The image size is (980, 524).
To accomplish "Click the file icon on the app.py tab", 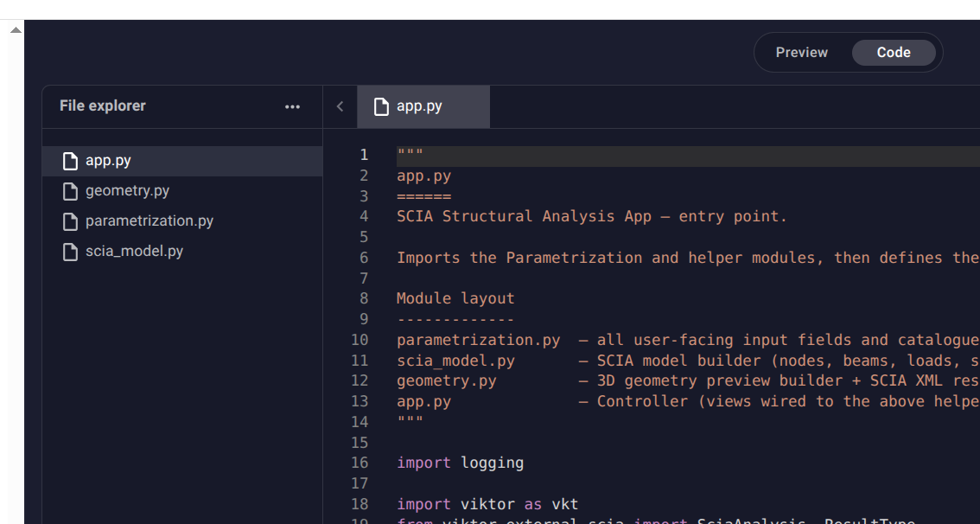I will tap(380, 107).
